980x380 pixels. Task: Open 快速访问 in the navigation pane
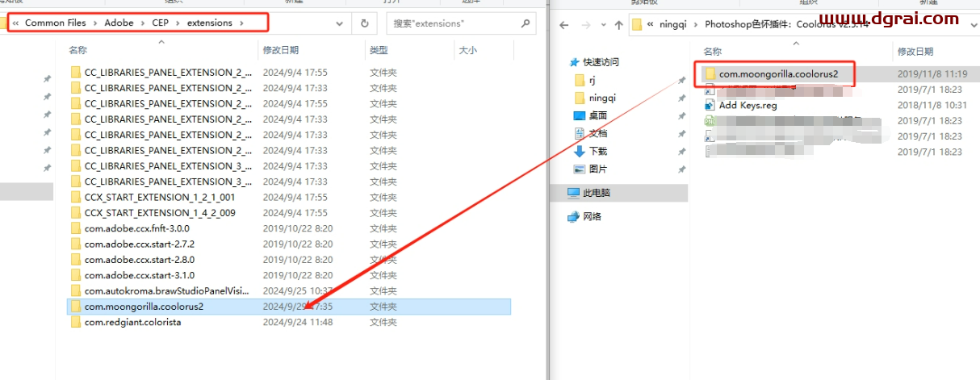point(601,62)
